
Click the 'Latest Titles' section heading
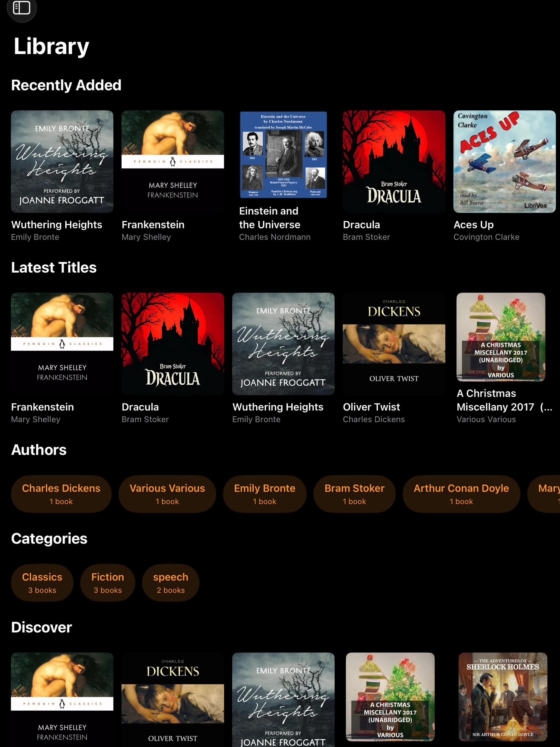point(54,267)
